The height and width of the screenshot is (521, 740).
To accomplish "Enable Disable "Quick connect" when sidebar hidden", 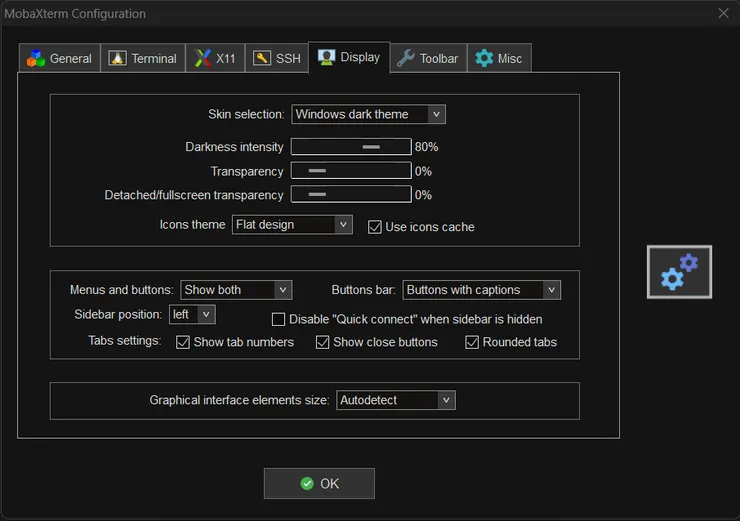I will (278, 319).
